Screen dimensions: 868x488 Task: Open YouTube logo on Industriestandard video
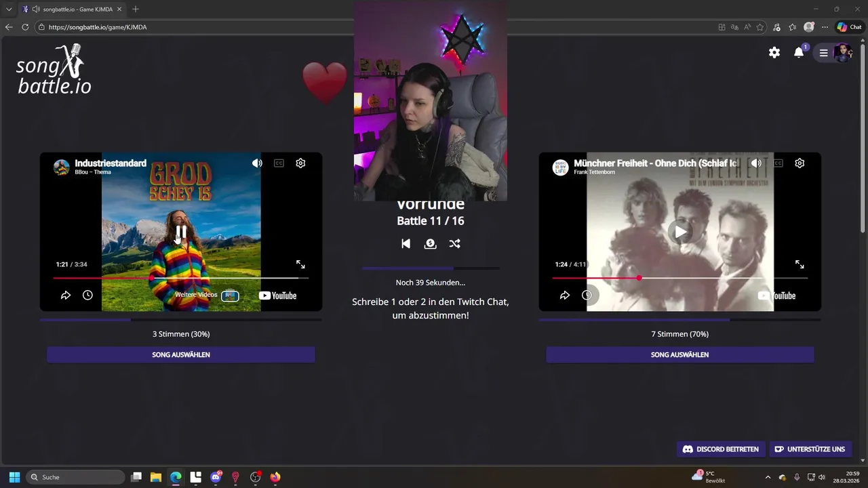[x=277, y=296]
